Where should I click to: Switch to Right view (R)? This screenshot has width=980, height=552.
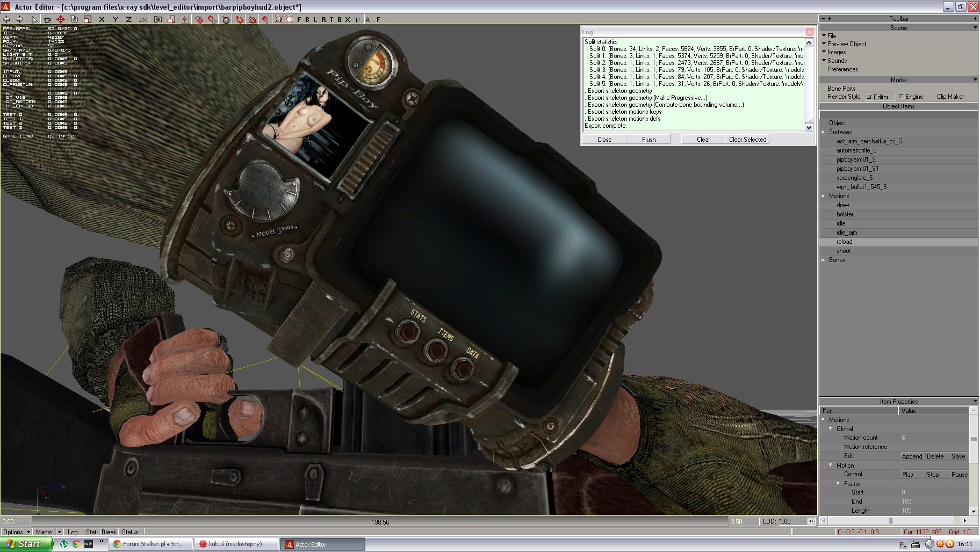point(323,19)
